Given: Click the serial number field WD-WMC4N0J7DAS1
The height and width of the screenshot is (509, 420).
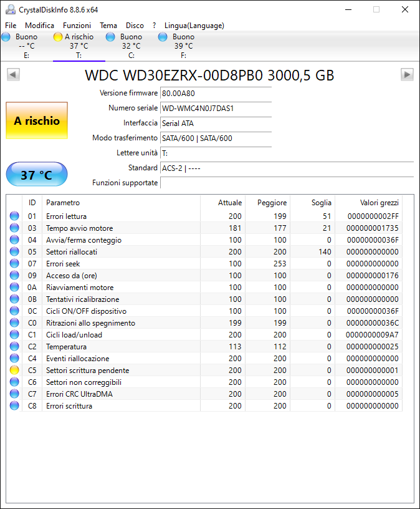Looking at the screenshot, I should coord(216,109).
